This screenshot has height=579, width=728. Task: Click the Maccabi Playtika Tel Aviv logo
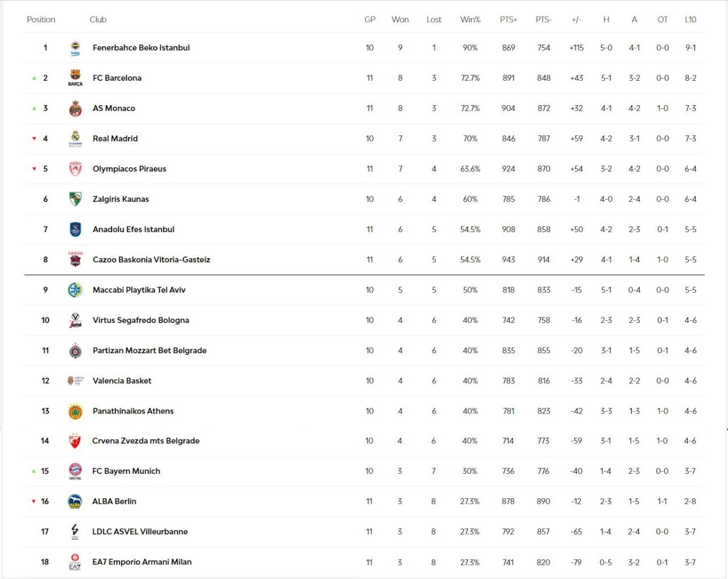point(75,290)
